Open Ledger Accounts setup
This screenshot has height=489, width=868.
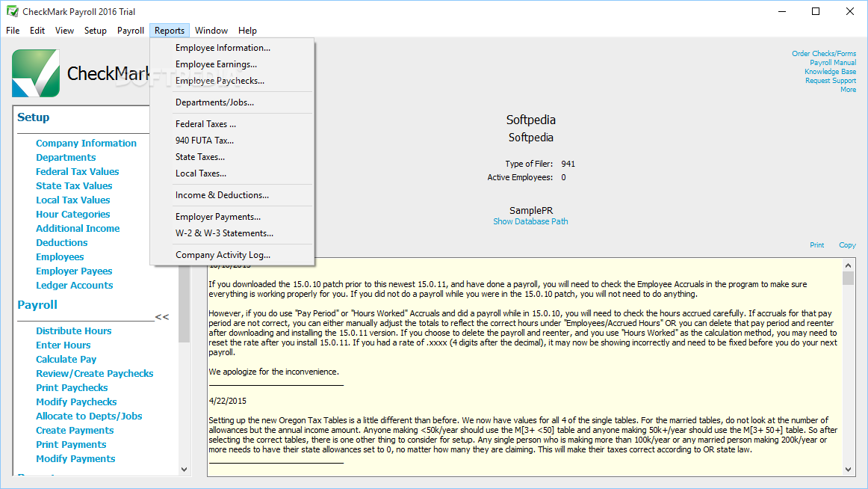[x=74, y=285]
